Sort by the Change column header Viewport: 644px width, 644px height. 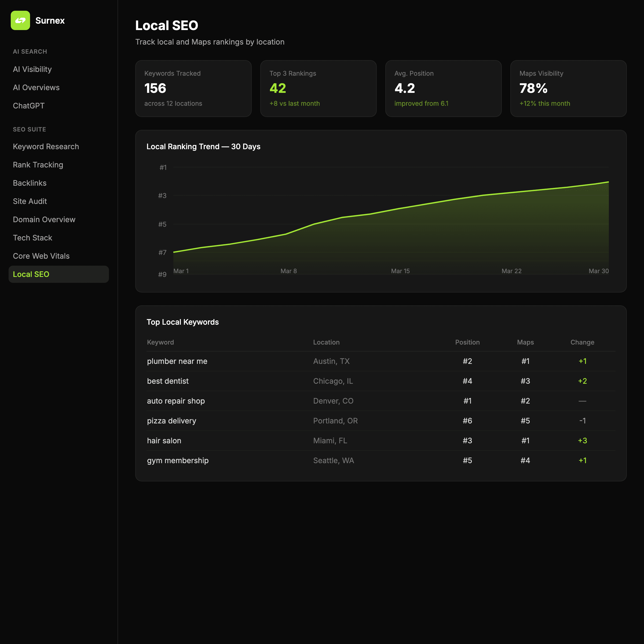[x=582, y=342]
